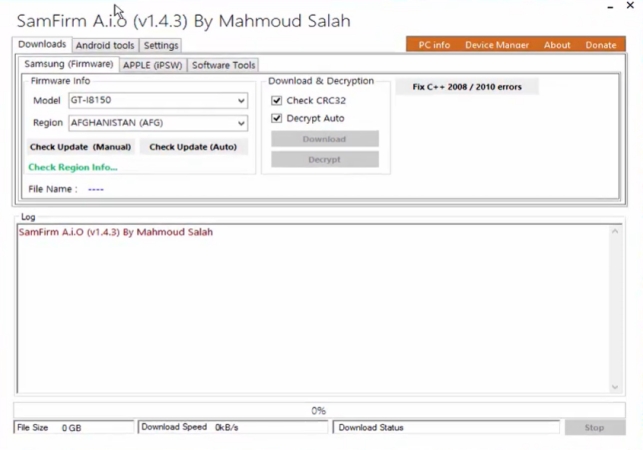Click Check Update (Auto) button

click(193, 147)
